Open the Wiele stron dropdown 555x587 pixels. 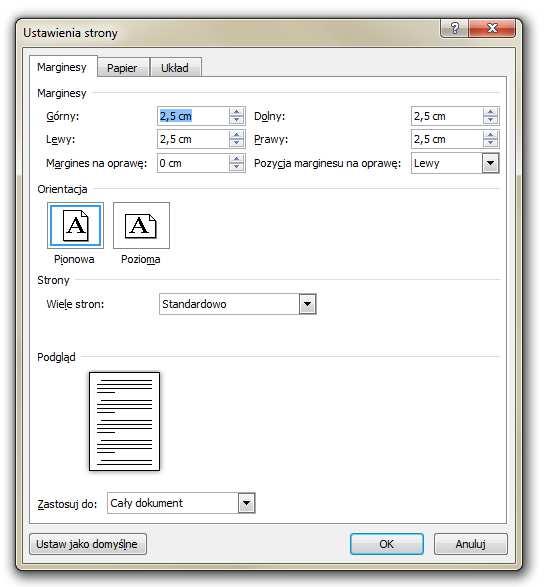pyautogui.click(x=308, y=304)
